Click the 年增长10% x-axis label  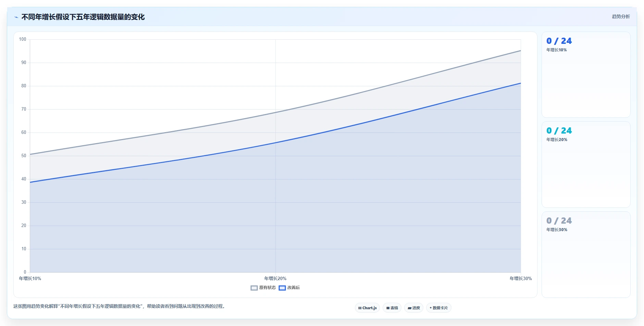tap(30, 278)
